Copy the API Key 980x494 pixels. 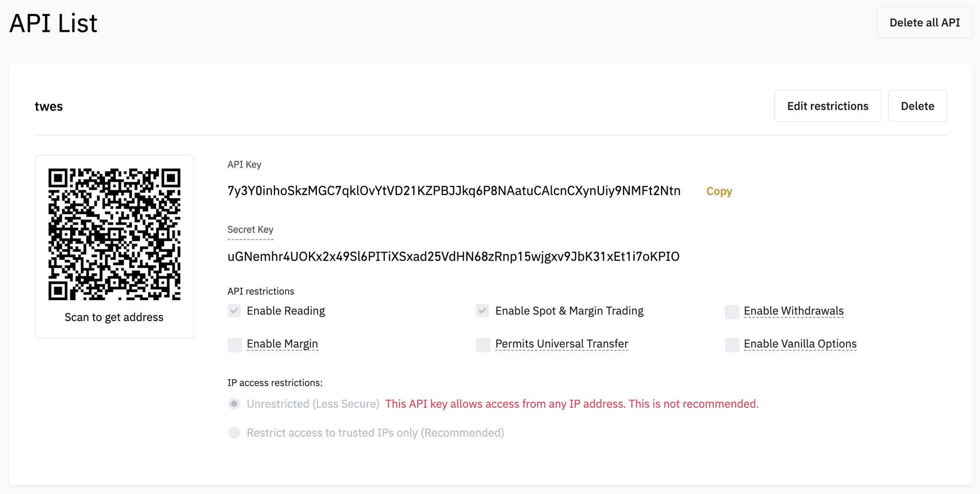pyautogui.click(x=719, y=191)
